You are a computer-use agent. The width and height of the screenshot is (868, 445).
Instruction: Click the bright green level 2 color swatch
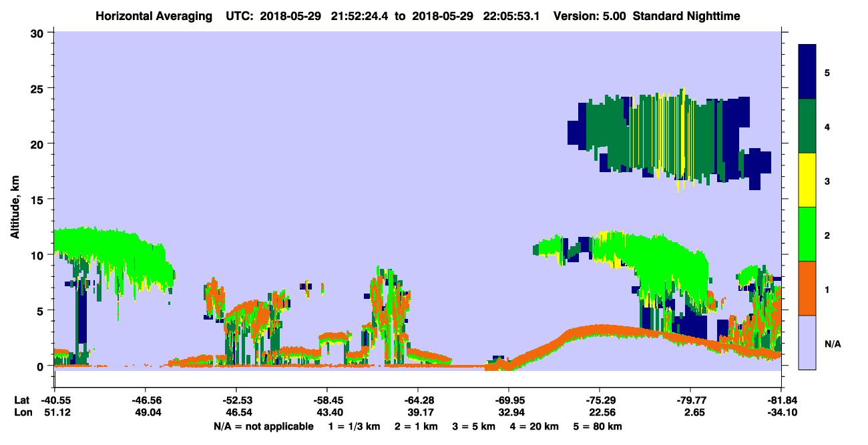pyautogui.click(x=807, y=234)
